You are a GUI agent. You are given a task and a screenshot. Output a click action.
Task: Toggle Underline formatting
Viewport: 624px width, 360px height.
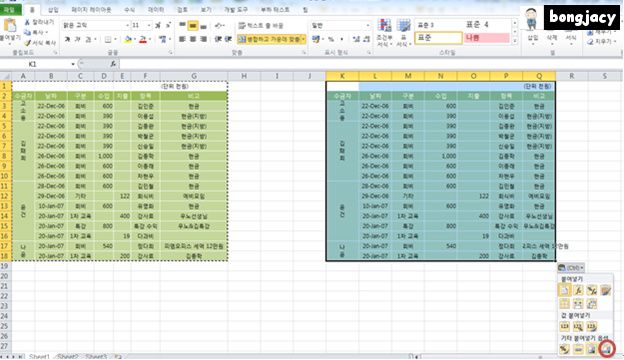(88, 39)
